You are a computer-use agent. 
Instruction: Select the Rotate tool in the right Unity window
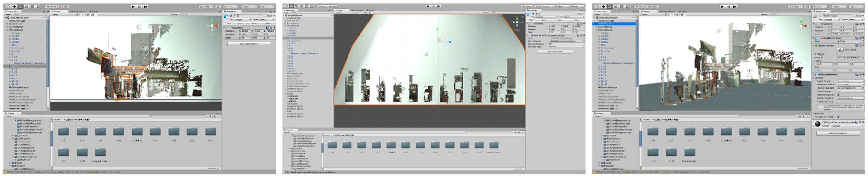point(609,6)
